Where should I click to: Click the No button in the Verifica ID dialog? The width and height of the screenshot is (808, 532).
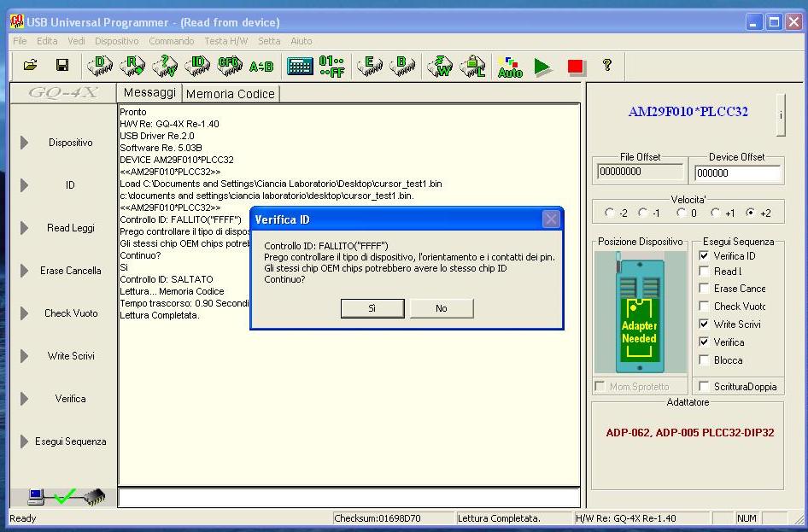442,308
